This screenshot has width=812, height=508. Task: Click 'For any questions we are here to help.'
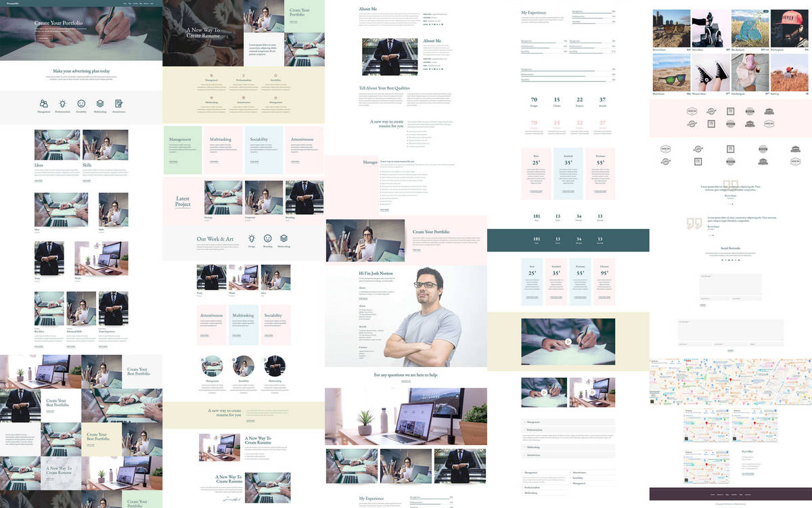[406, 375]
